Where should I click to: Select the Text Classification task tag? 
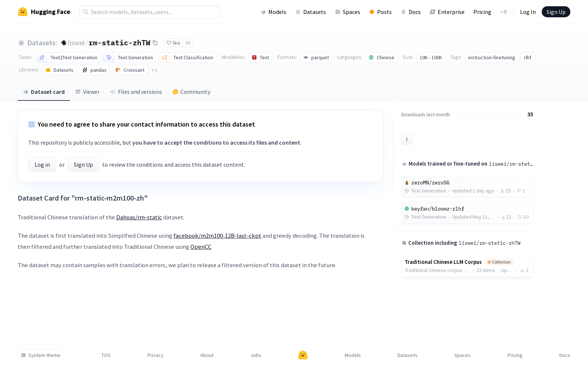coord(187,57)
